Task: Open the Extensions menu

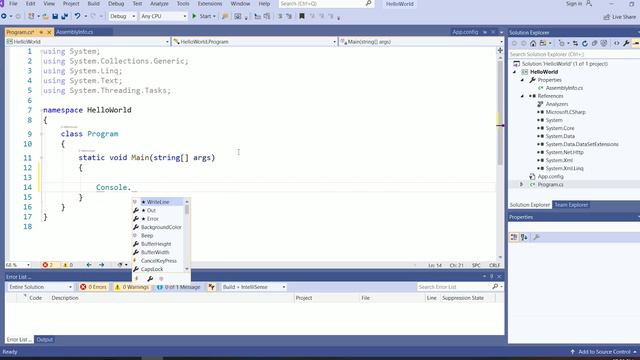Action: coord(210,4)
